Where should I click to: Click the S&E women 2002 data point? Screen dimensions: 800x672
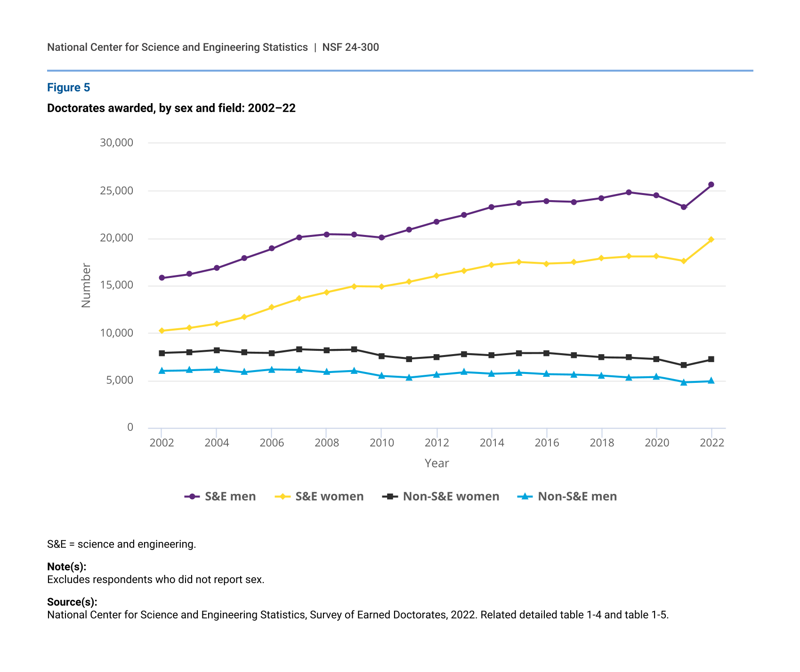(x=162, y=331)
